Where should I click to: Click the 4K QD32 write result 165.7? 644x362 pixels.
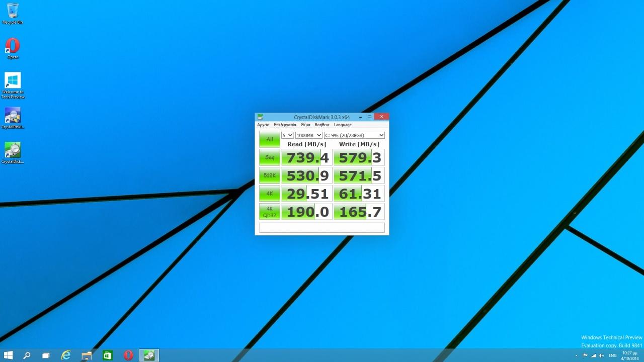(359, 212)
